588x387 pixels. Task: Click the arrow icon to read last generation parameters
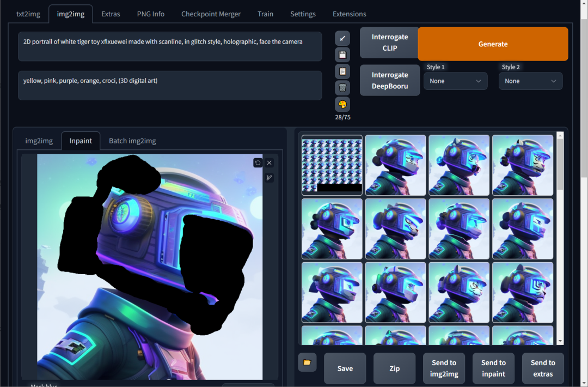click(342, 38)
